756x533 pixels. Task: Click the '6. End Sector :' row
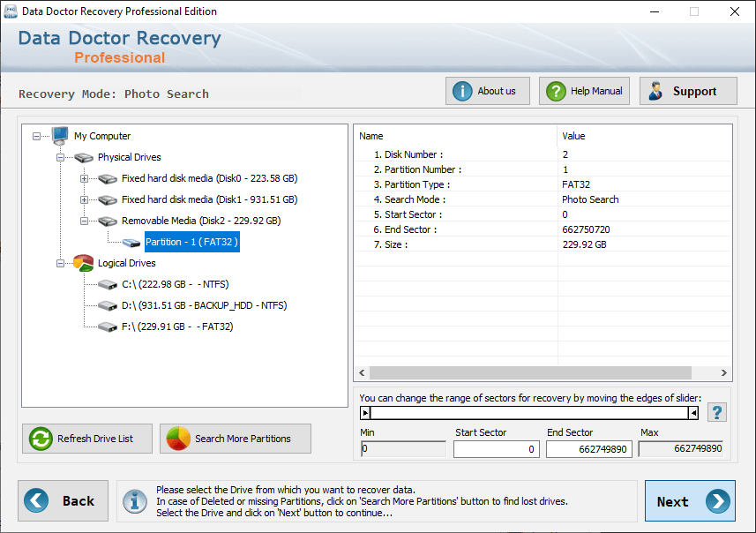click(x=543, y=229)
